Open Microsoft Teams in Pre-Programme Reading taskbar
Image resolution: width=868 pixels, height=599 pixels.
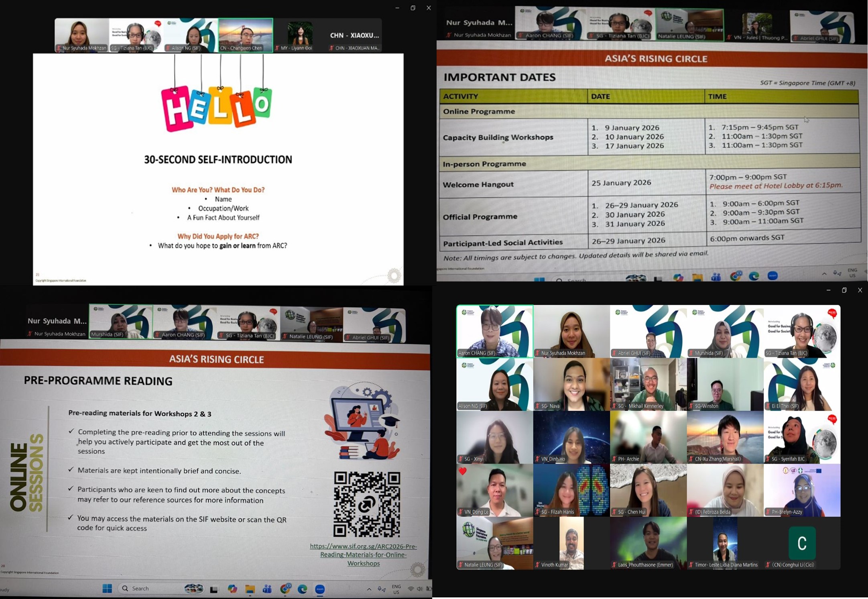[x=267, y=589]
